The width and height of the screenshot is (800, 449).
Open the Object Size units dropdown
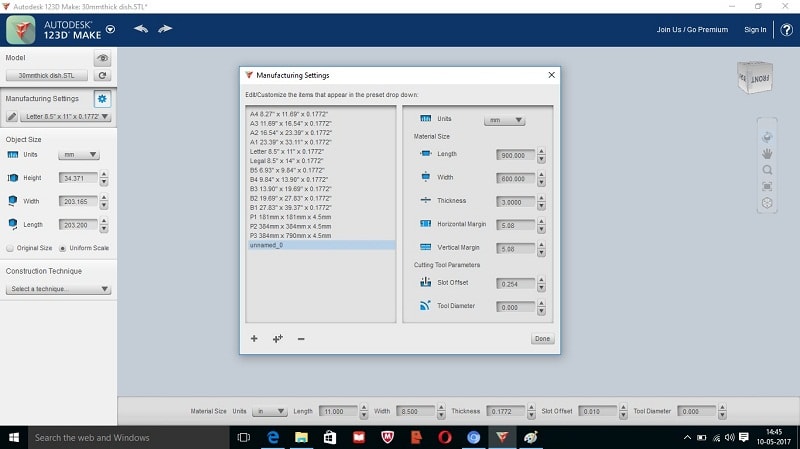tap(79, 155)
